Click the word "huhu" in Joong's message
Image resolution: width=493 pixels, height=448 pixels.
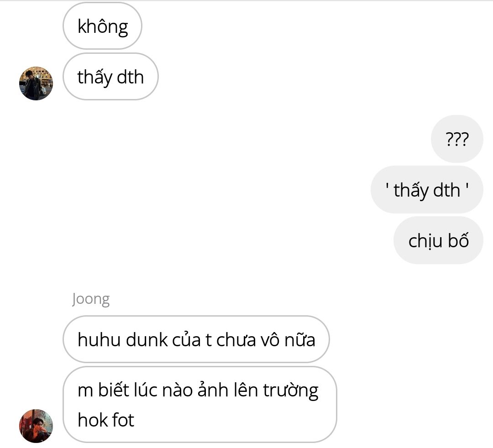click(99, 340)
